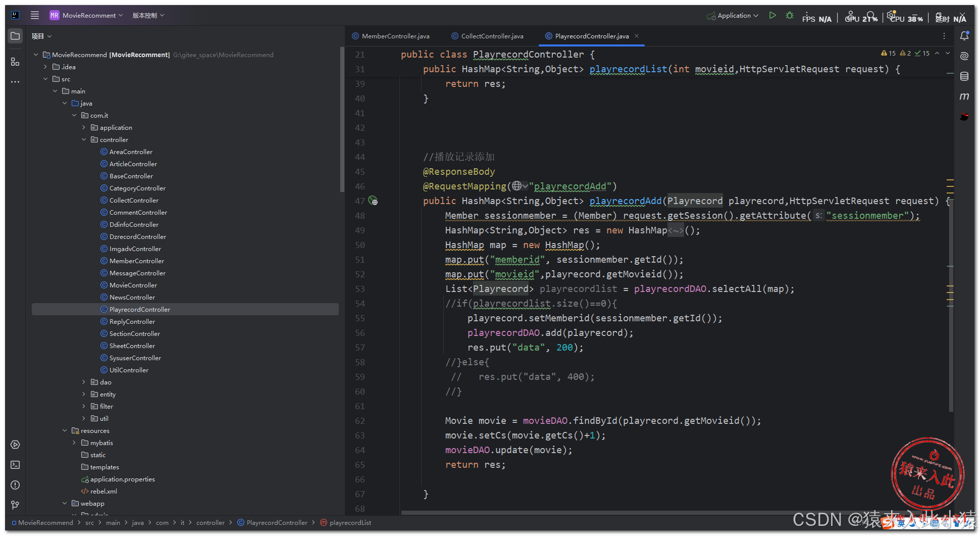Click the more tool windows ellipsis icon
The image size is (980, 536).
click(15, 82)
